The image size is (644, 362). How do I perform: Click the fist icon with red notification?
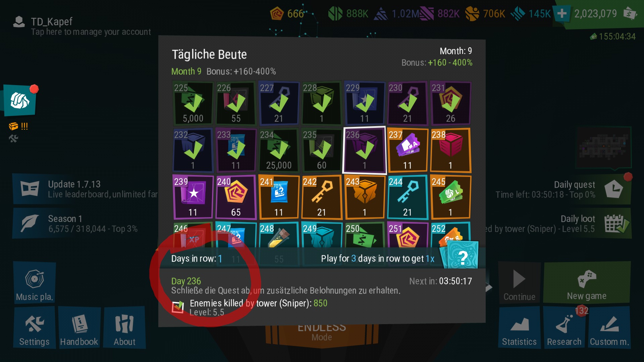coord(20,101)
